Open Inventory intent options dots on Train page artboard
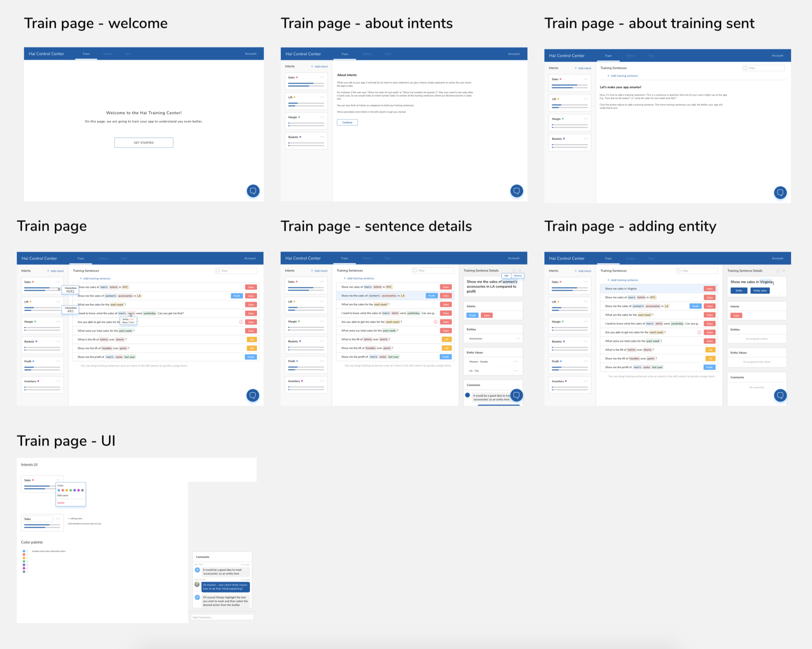Viewport: 812px width, 649px height. click(58, 381)
